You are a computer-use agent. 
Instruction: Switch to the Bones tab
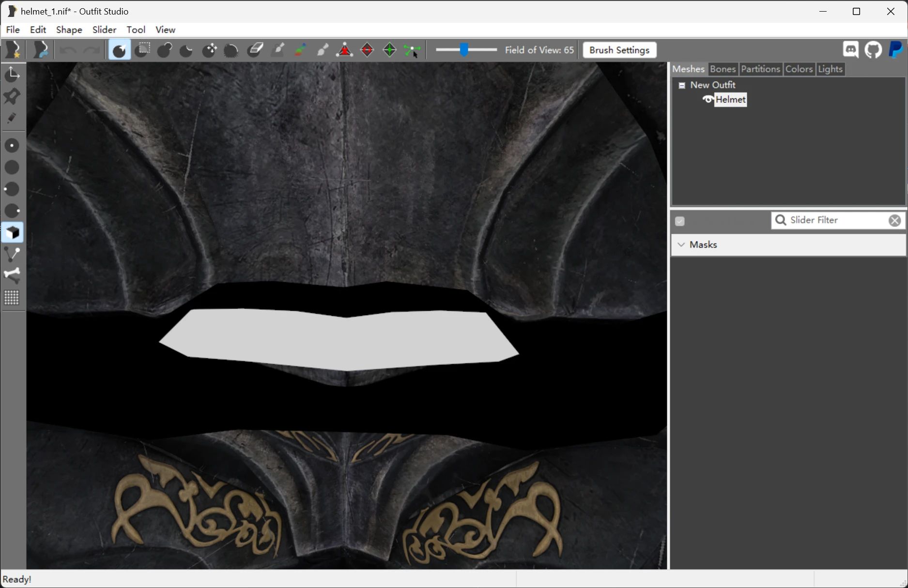(723, 69)
